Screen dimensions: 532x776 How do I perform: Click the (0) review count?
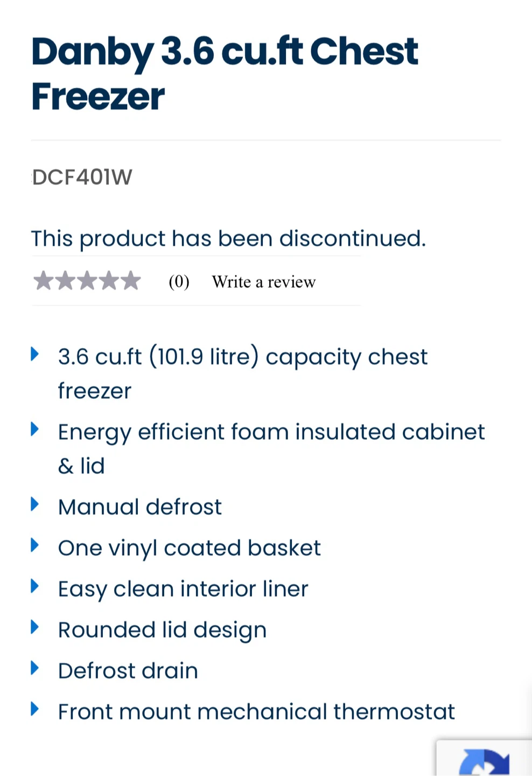[x=179, y=282]
